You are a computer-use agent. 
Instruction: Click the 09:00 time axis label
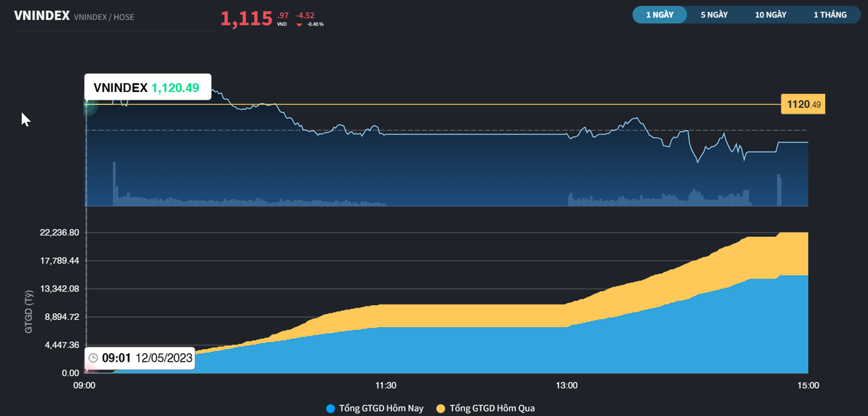[x=85, y=386]
